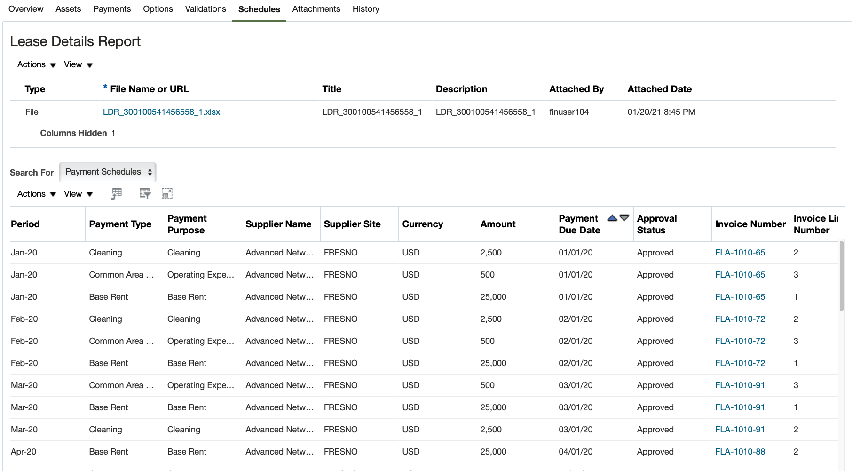Open the Validations tab
Viewport: 868px width, 471px height.
[x=205, y=9]
